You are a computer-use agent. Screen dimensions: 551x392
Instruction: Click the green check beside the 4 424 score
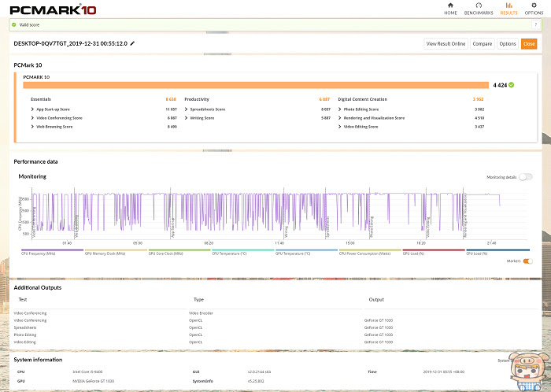click(512, 85)
